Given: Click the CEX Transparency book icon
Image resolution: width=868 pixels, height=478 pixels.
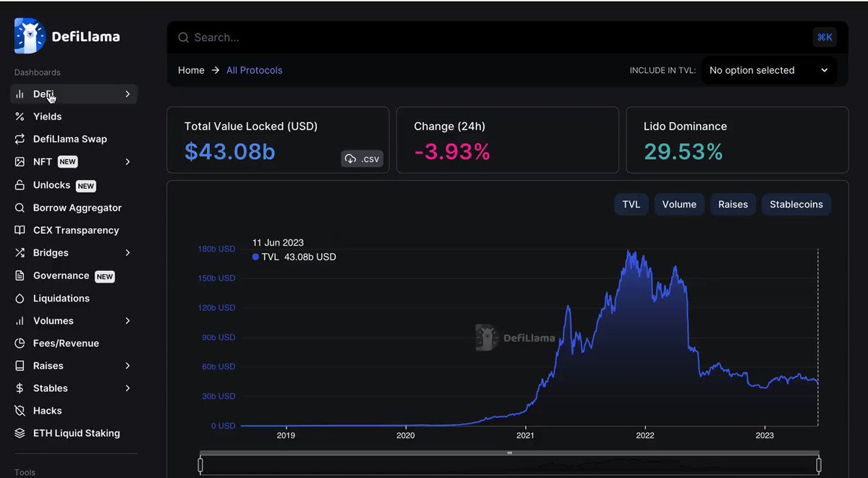Looking at the screenshot, I should tap(20, 230).
